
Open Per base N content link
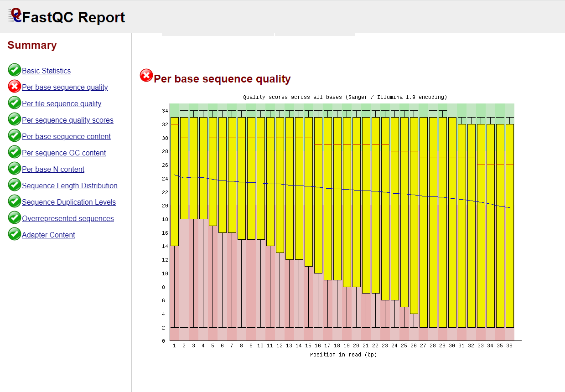[53, 170]
